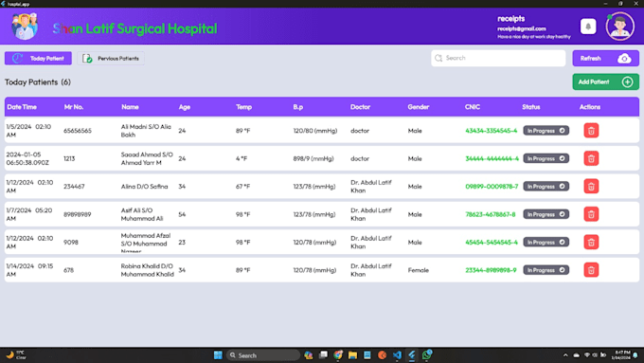Open WhatsApp from taskbar
This screenshot has width=644, height=363.
(x=427, y=354)
